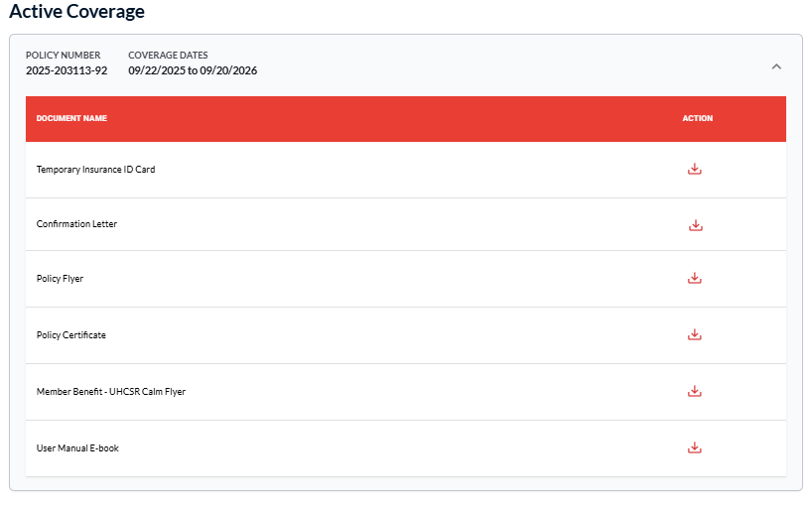The height and width of the screenshot is (506, 812).
Task: Select policy number 2025-203113-92
Action: coord(67,70)
